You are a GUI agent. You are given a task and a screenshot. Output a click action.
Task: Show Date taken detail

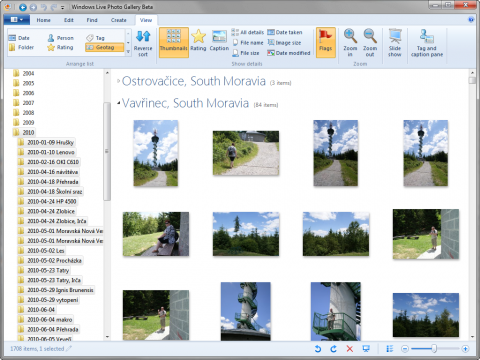285,32
